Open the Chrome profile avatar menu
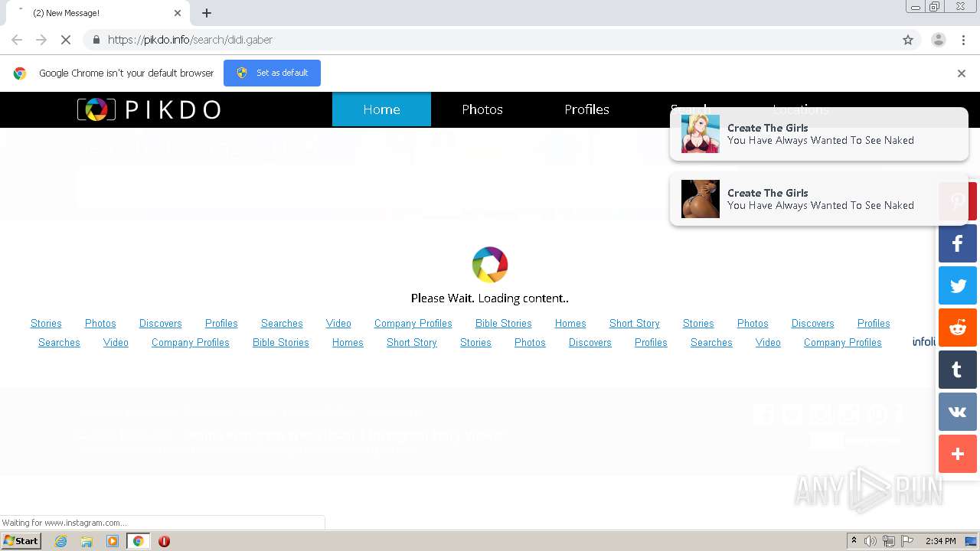The image size is (980, 551). [938, 40]
